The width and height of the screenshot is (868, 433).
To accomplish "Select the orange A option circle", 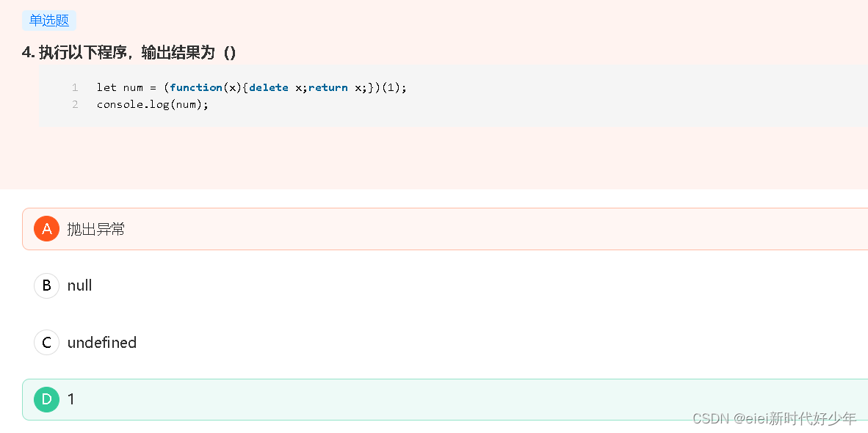I will [x=46, y=229].
